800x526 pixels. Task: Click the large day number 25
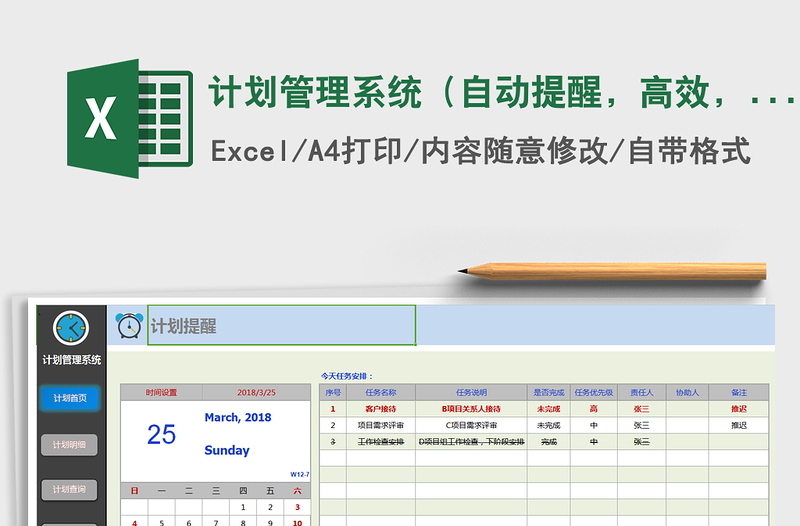pos(161,435)
